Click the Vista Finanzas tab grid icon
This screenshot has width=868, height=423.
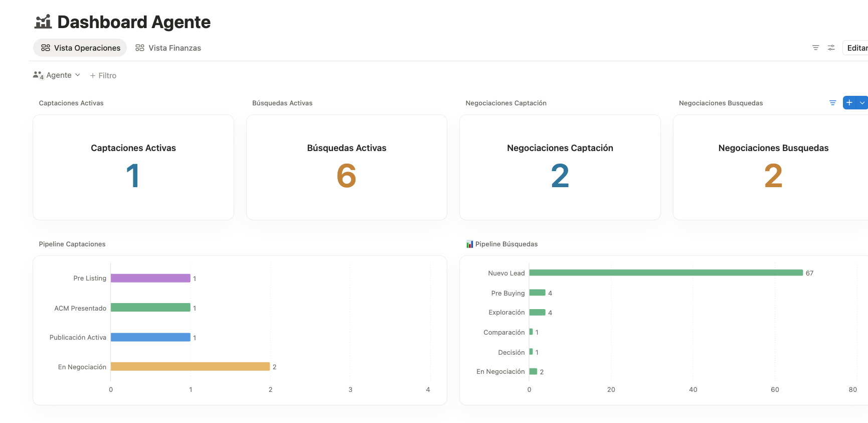(140, 48)
